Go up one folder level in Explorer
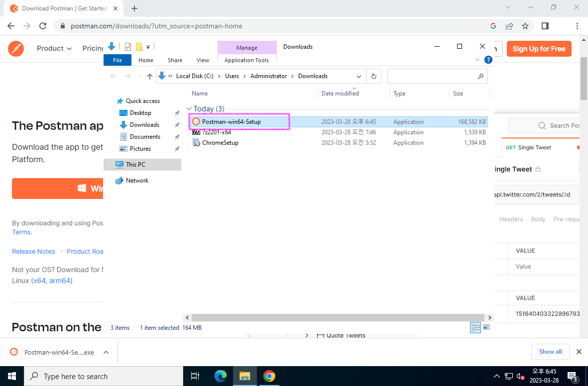This screenshot has height=386, width=588. 150,76
